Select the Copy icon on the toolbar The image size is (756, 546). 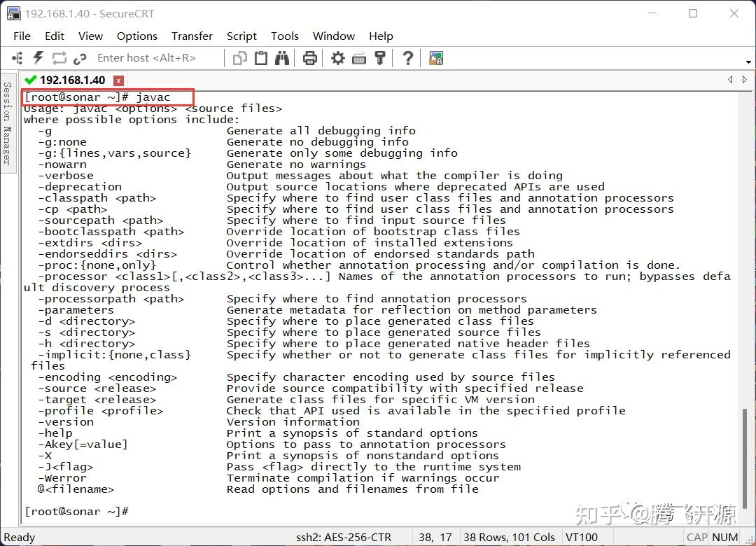[x=239, y=58]
